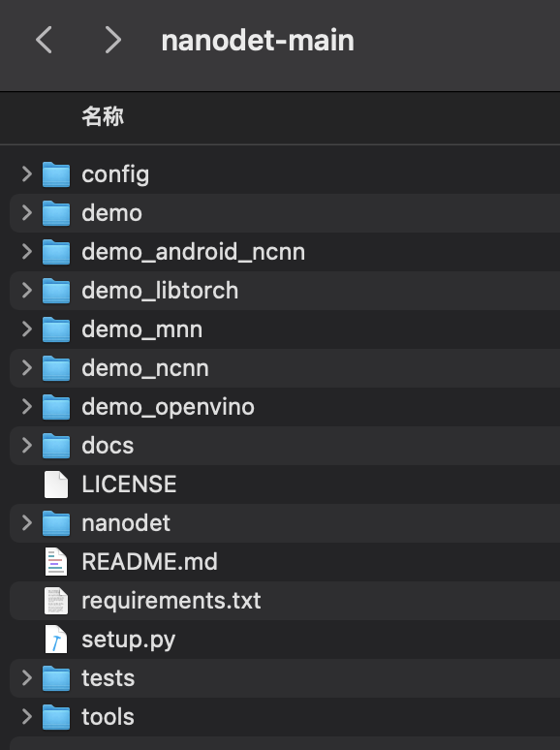Expand the demo_libtorch folder chevron

pyautogui.click(x=27, y=291)
